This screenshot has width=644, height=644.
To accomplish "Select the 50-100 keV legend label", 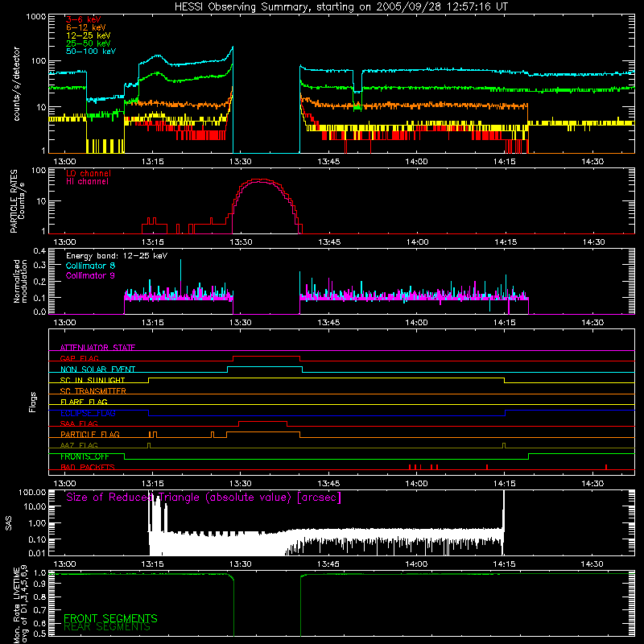I will (90, 52).
